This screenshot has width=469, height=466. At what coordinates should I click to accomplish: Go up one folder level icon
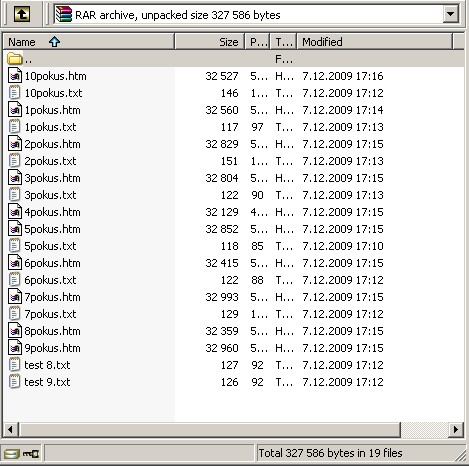(x=22, y=14)
